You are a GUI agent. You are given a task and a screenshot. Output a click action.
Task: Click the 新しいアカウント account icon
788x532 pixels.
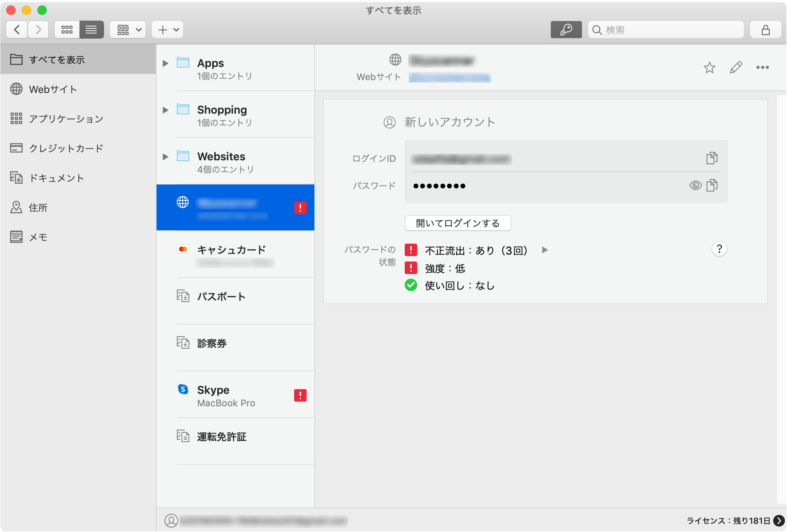(390, 122)
